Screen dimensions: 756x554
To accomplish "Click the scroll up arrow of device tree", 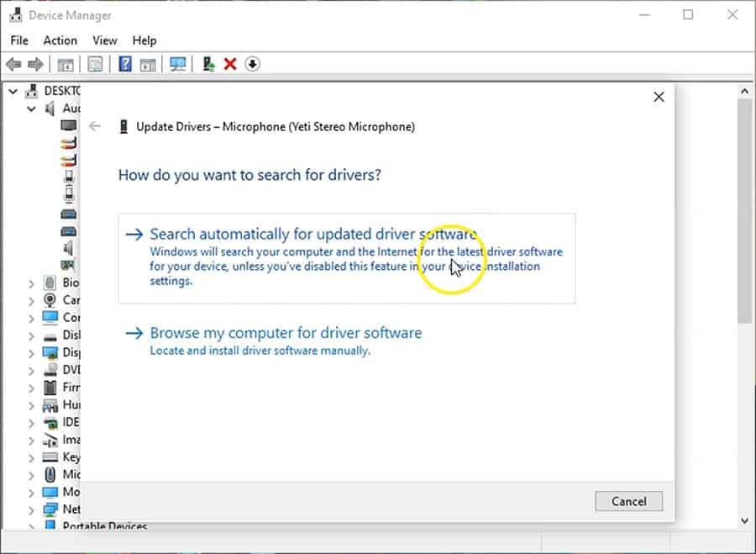I will coord(745,91).
